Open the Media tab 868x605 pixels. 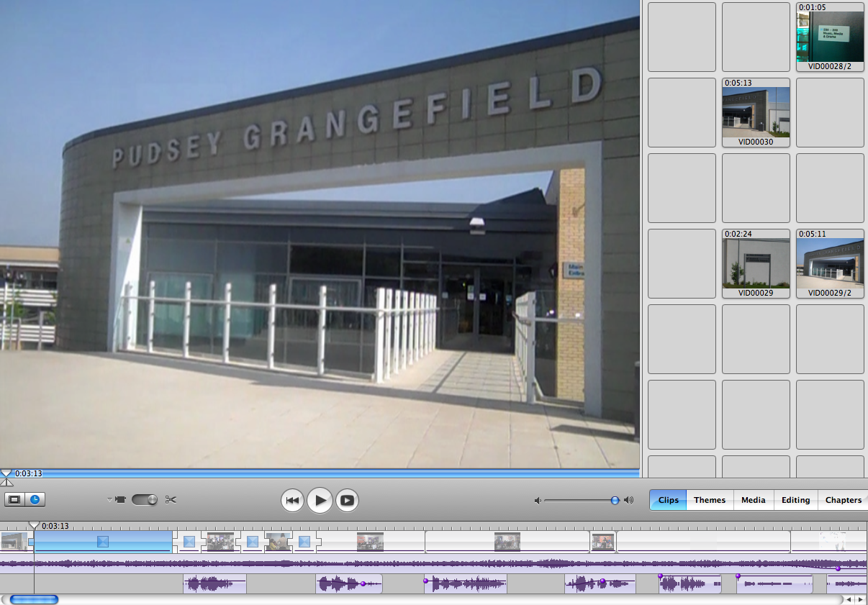(x=754, y=500)
